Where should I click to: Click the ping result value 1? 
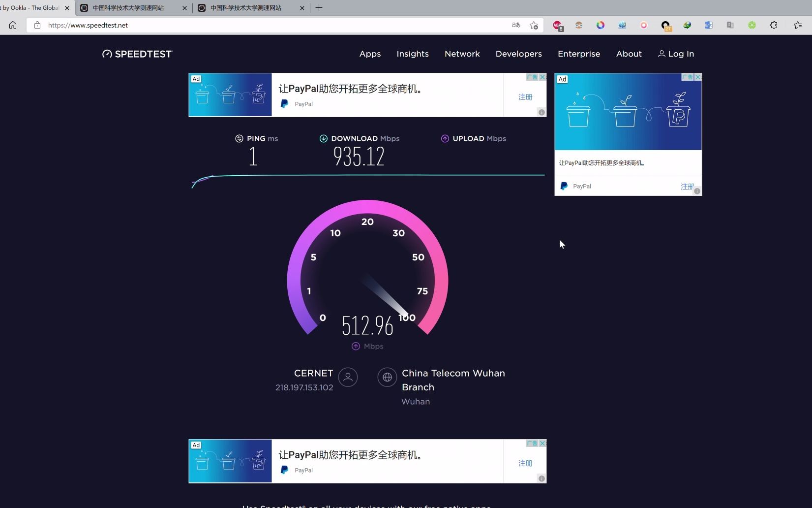253,157
